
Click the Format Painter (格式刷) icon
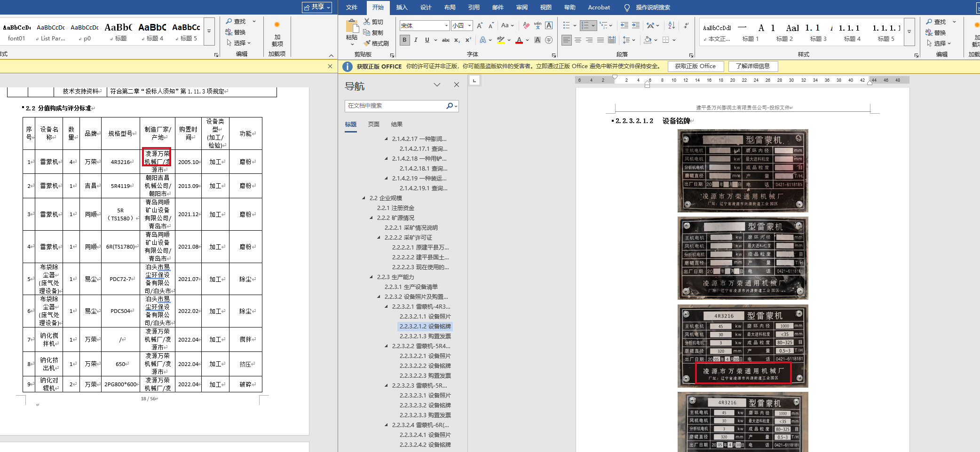coord(367,43)
